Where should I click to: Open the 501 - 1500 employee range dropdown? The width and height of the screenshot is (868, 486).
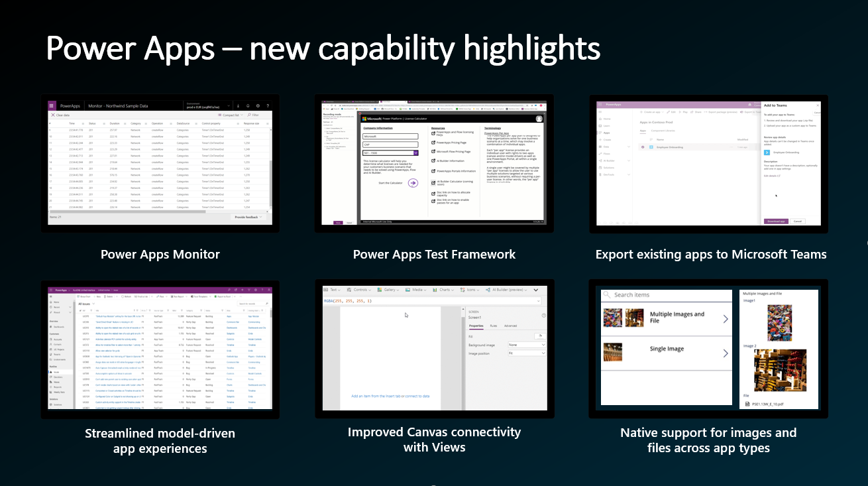coord(390,152)
